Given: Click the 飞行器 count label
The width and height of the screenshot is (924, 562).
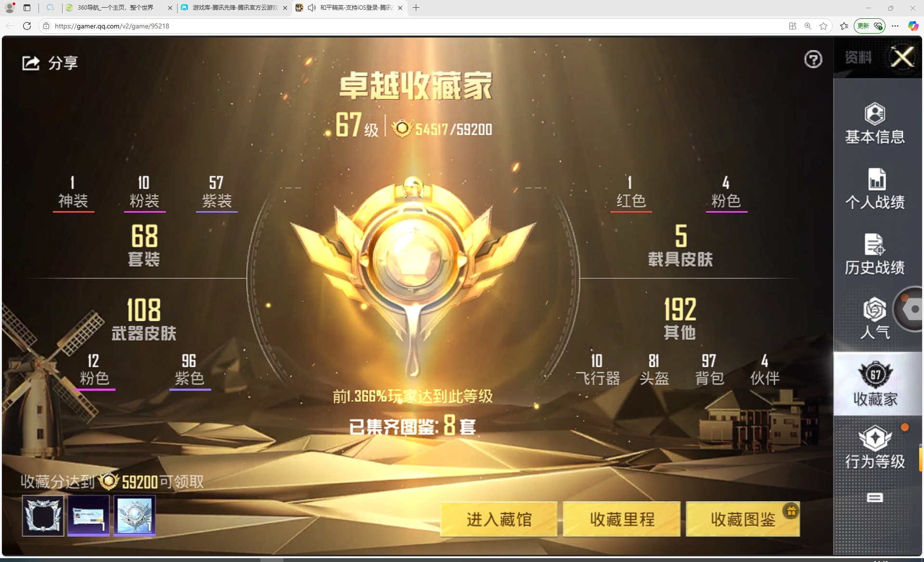Looking at the screenshot, I should pos(598,370).
